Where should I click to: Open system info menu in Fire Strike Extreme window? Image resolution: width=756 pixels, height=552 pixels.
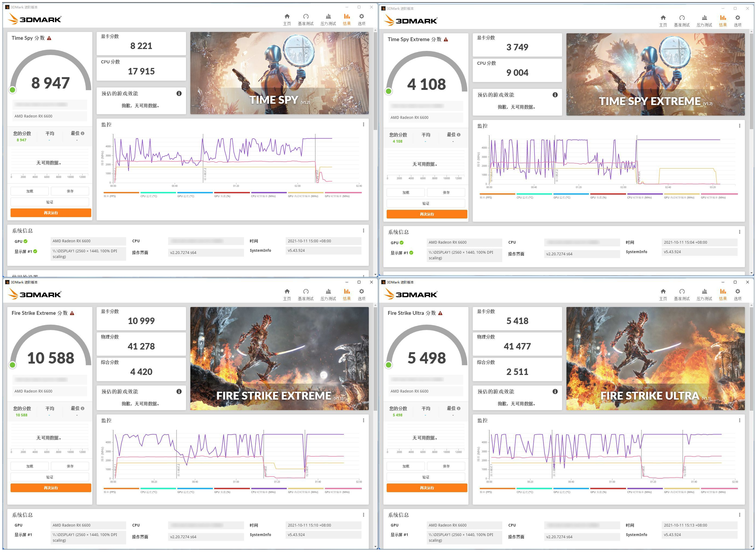point(363,515)
